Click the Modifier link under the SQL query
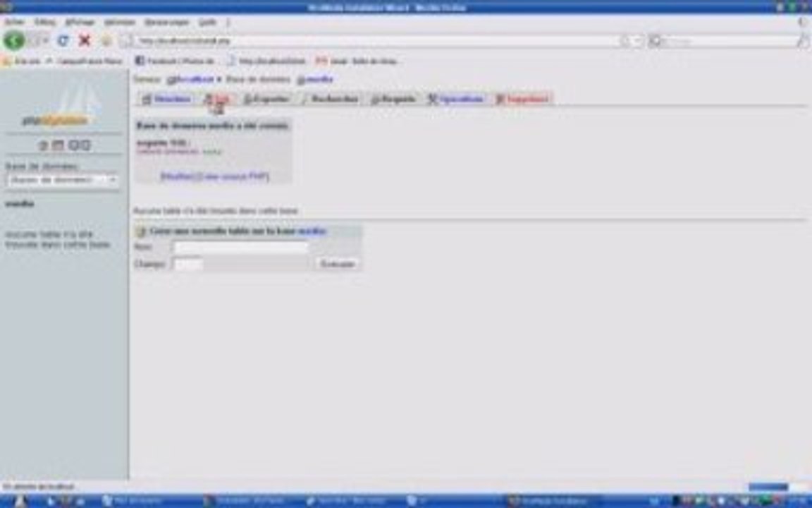Viewport: 812px width, 508px height. click(x=177, y=177)
